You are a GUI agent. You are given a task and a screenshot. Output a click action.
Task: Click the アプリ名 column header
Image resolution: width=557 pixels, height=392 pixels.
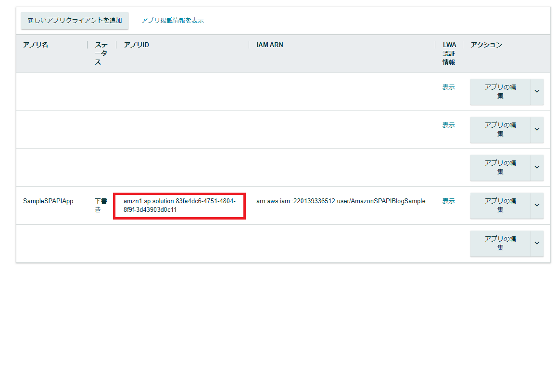(36, 45)
